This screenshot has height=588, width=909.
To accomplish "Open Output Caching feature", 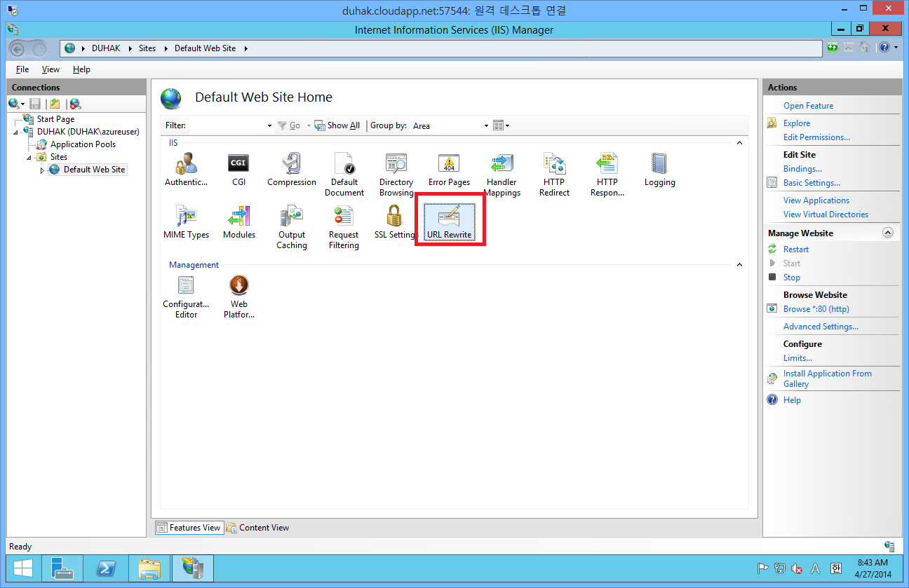I will (292, 227).
